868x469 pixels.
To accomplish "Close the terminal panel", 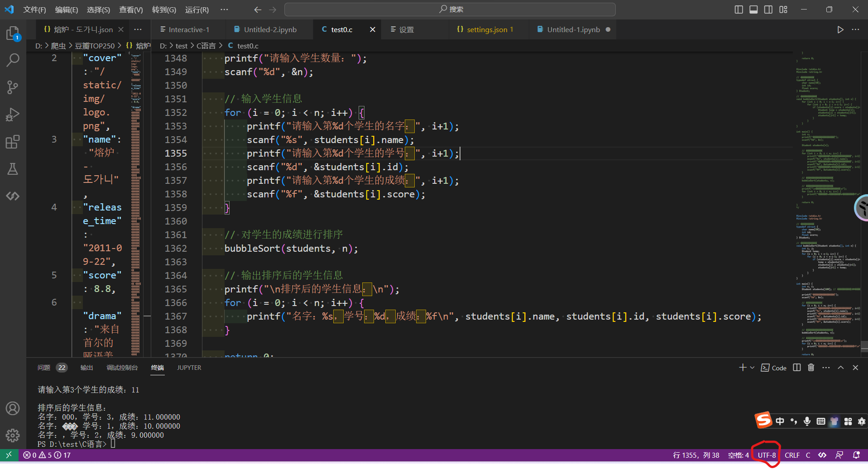I will tap(855, 368).
